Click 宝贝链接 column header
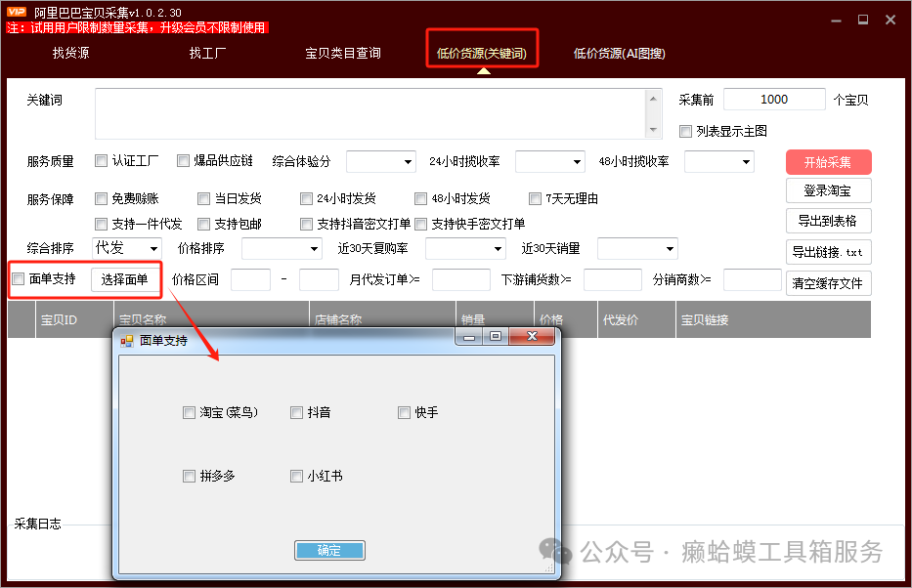 coord(773,319)
